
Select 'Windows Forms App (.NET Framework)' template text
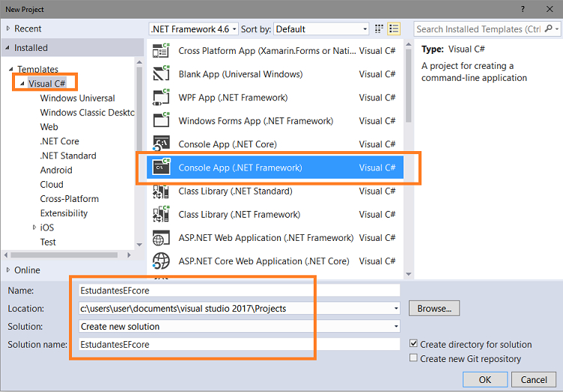255,121
